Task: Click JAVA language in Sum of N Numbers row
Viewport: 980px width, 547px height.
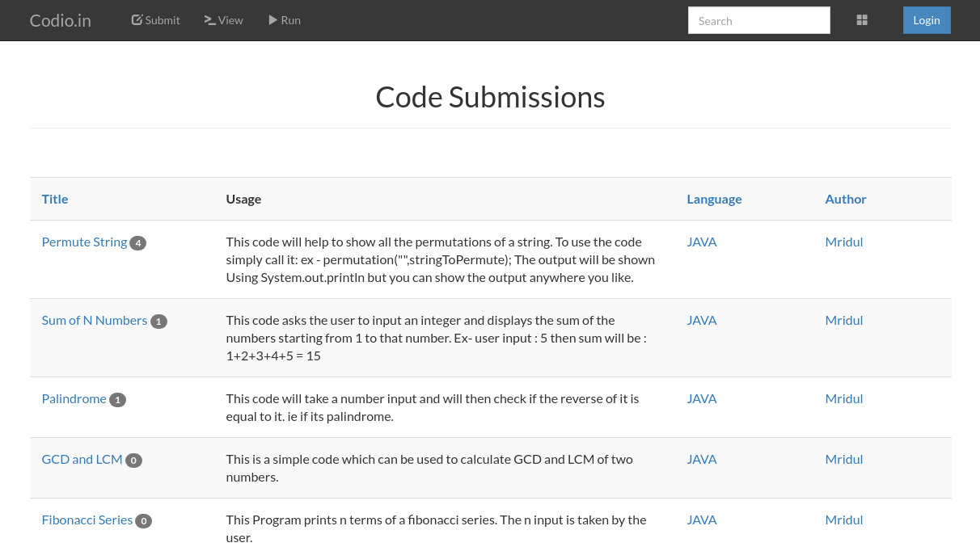Action: (x=702, y=320)
